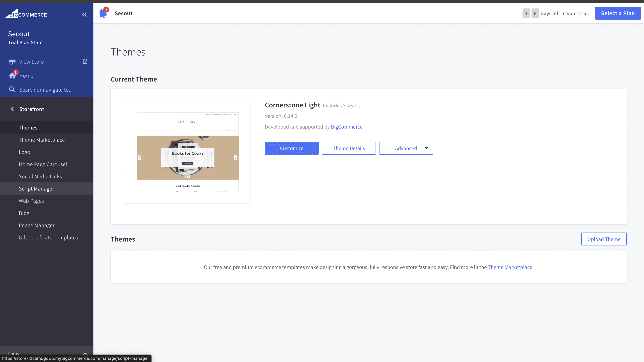
Task: Open the Advanced dropdown
Action: [x=406, y=148]
